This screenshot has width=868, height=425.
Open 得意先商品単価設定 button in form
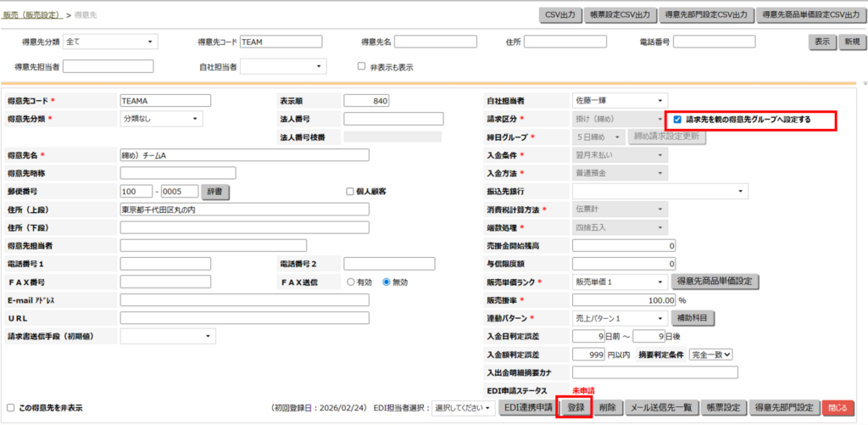pos(715,282)
